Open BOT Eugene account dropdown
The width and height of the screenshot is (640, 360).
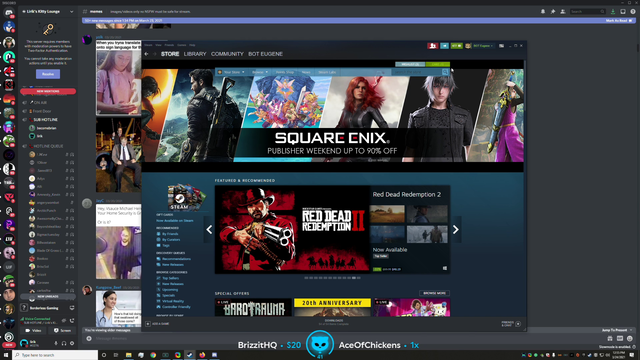[482, 46]
